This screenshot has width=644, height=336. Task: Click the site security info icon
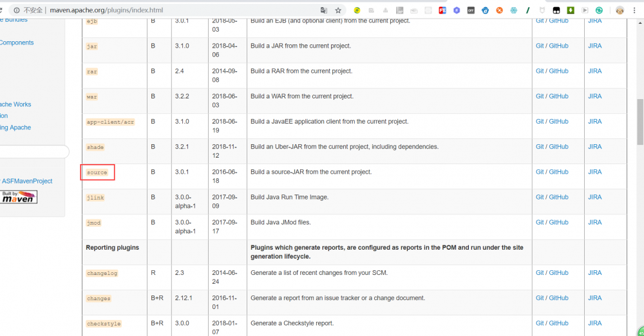(x=17, y=10)
